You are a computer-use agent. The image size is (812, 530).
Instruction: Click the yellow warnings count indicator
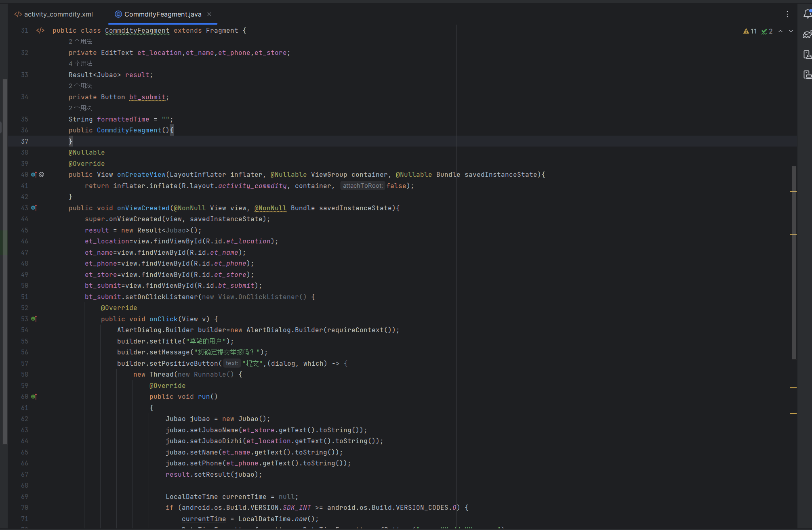point(750,31)
